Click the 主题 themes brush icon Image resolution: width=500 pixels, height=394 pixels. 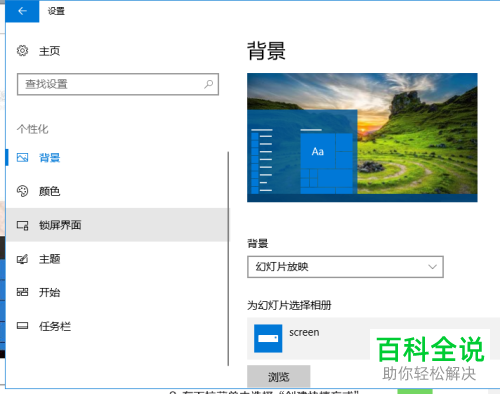tap(22, 259)
